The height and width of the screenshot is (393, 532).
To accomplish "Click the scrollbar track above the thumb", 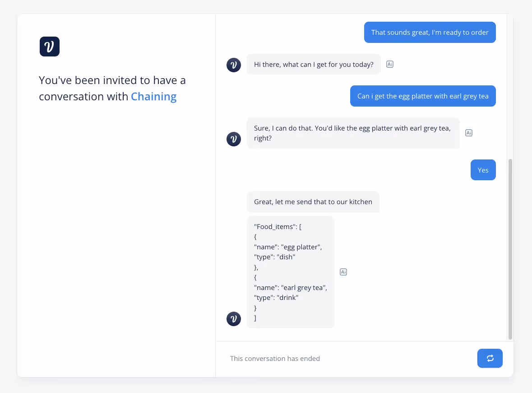I will tap(510, 87).
